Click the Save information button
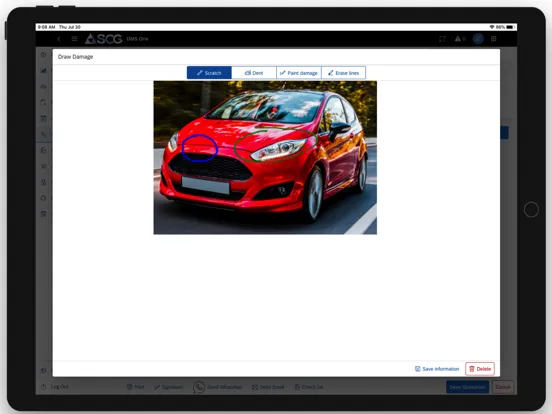The width and height of the screenshot is (552, 414). point(437,369)
